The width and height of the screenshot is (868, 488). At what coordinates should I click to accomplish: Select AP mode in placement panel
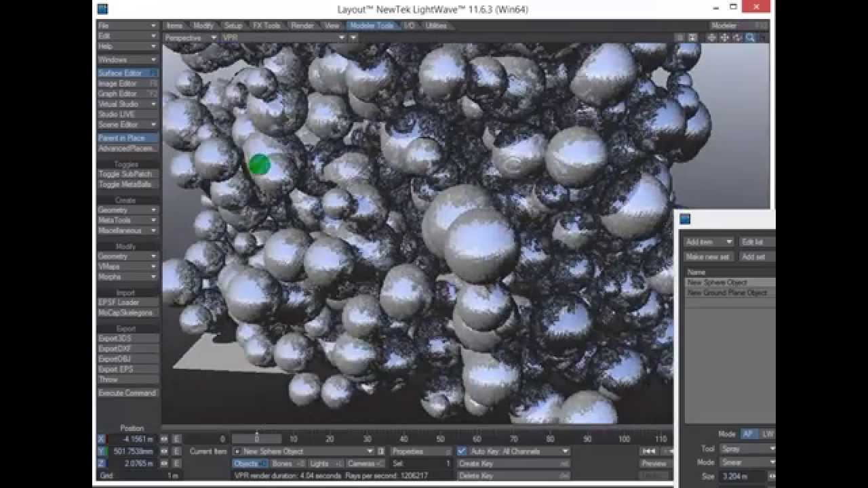click(x=748, y=434)
